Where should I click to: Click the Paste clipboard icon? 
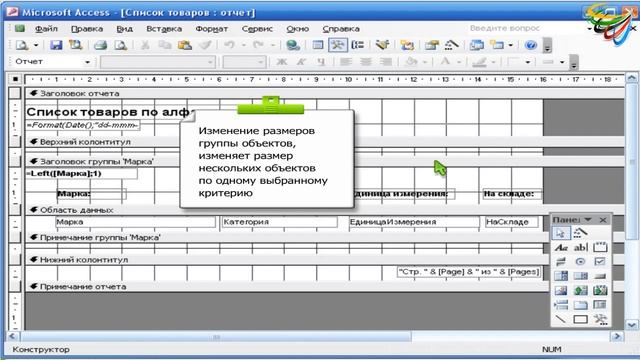click(x=185, y=45)
